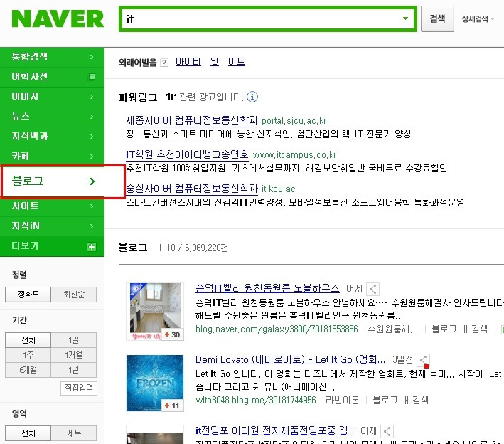The image size is (504, 444).
Task: Open the 블로그 search category
Action: (x=63, y=181)
